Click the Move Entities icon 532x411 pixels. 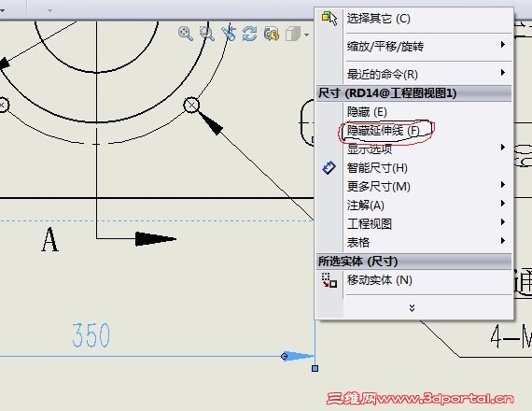pos(329,280)
